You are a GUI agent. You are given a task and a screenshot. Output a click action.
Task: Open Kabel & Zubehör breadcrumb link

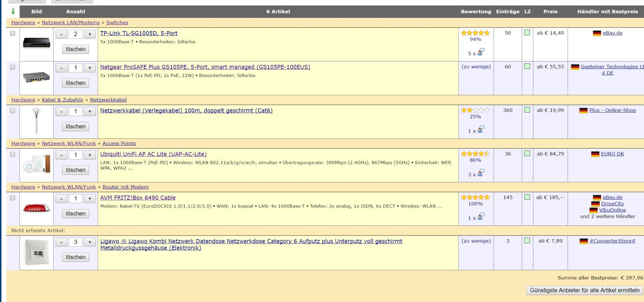(63, 100)
